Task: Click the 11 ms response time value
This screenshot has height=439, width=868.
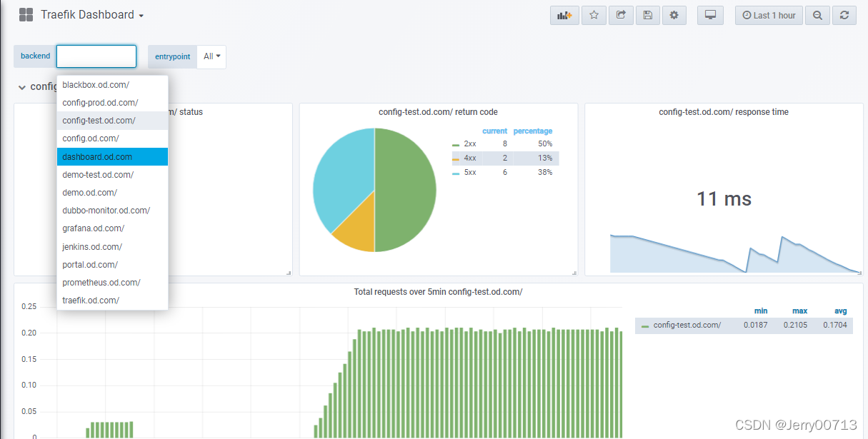Action: [724, 198]
